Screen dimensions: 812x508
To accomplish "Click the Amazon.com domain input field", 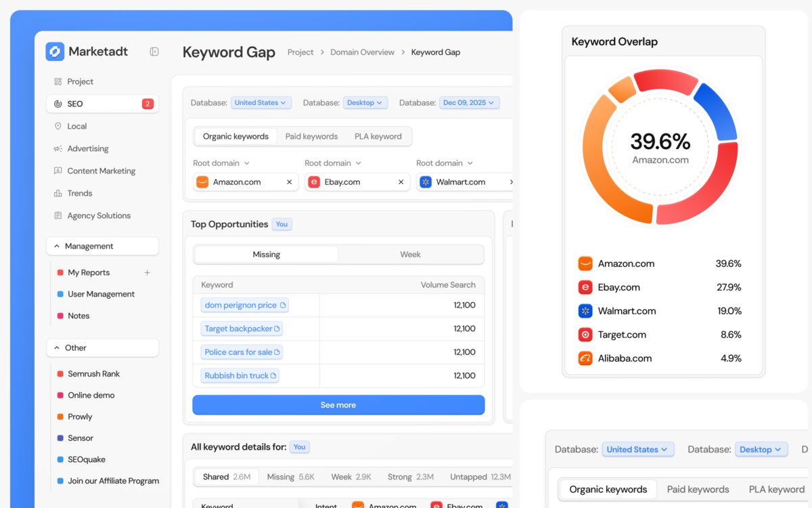I will click(246, 182).
